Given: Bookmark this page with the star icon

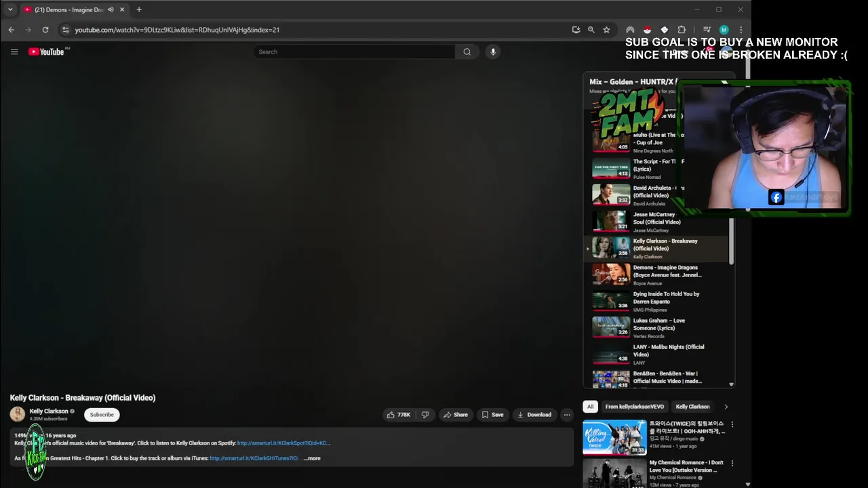Looking at the screenshot, I should 606,30.
